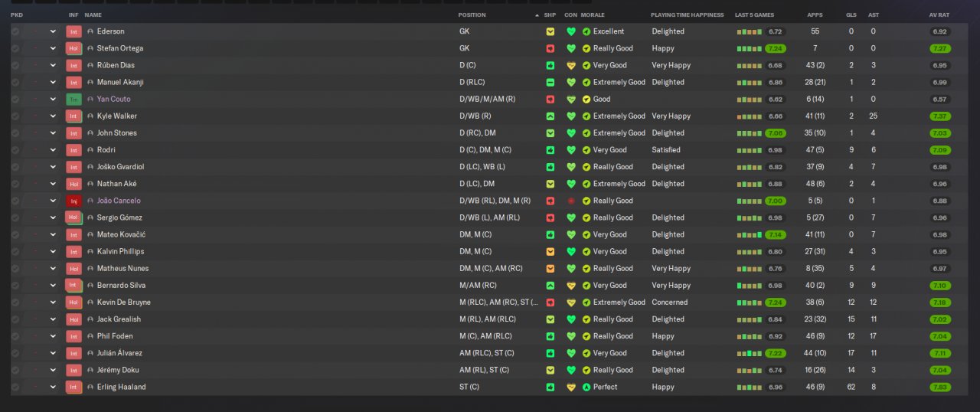Open Julián Álvarez's player profile
Image resolution: width=980 pixels, height=412 pixels.
point(119,353)
